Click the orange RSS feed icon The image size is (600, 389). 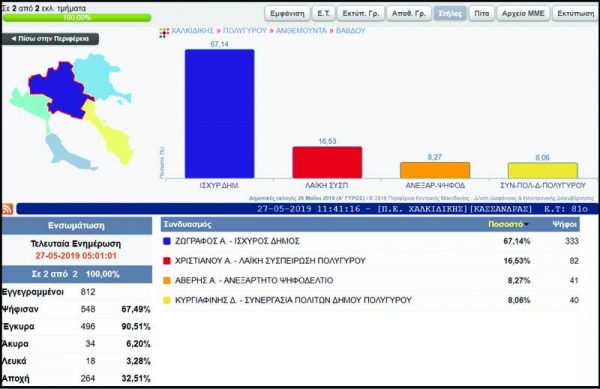(8, 209)
